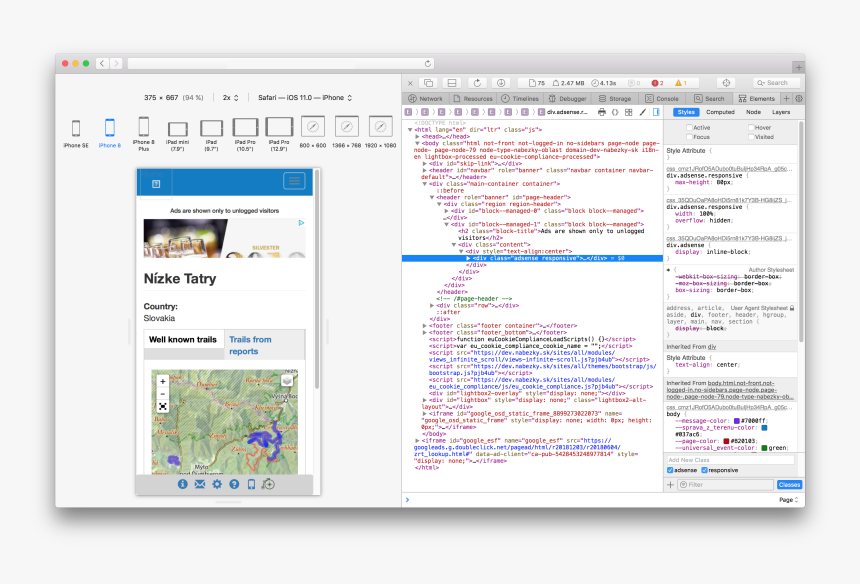Choose the 1920 × 1080 viewport preset
The image size is (860, 584).
coord(380,132)
